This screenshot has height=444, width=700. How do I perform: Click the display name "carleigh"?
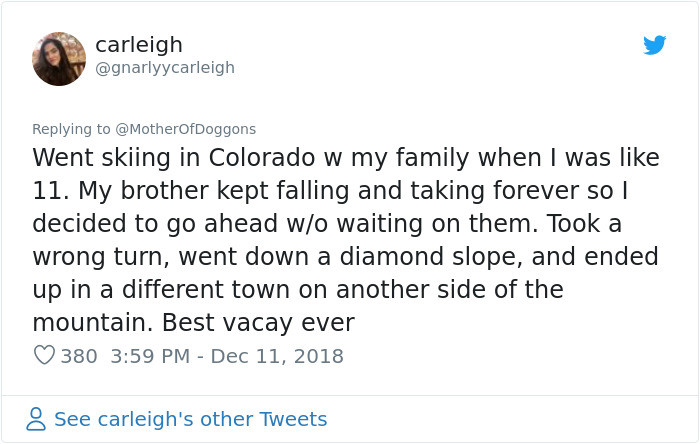(139, 45)
